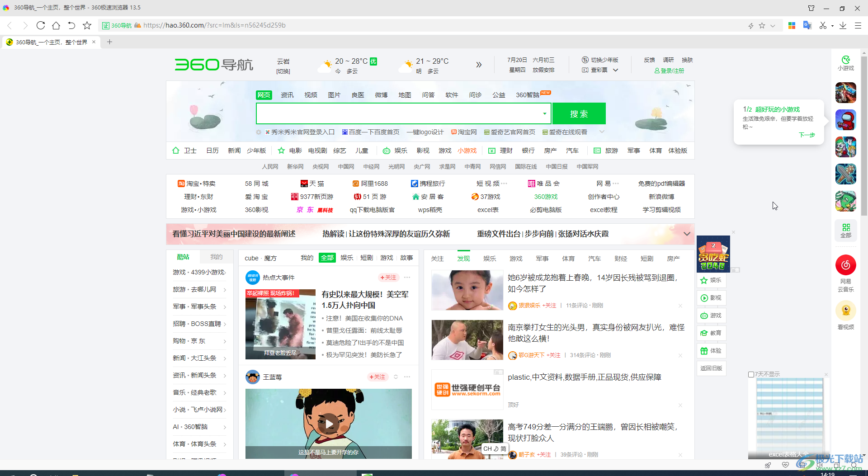
Task: Click 登录/注册 link
Action: (x=669, y=71)
